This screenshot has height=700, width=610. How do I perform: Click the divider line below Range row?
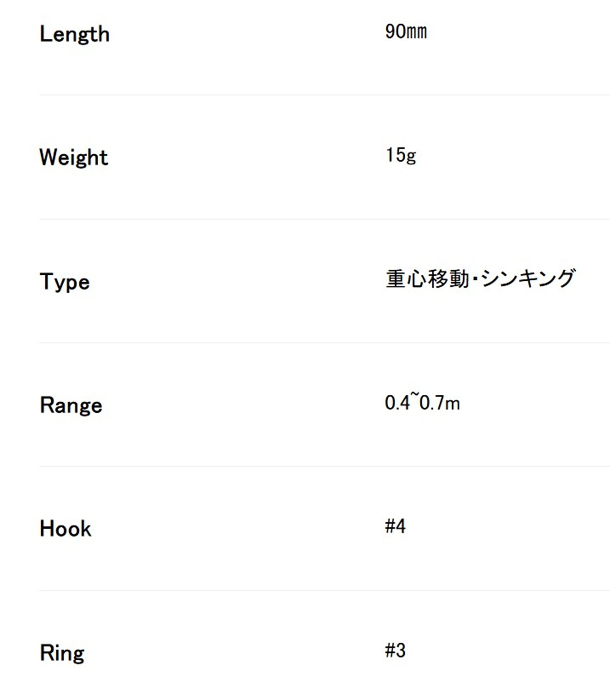(324, 466)
